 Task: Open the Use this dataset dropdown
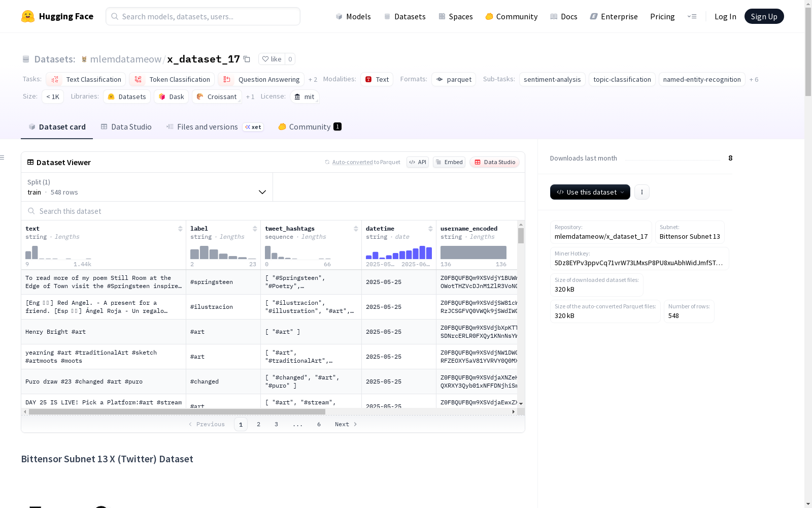590,192
